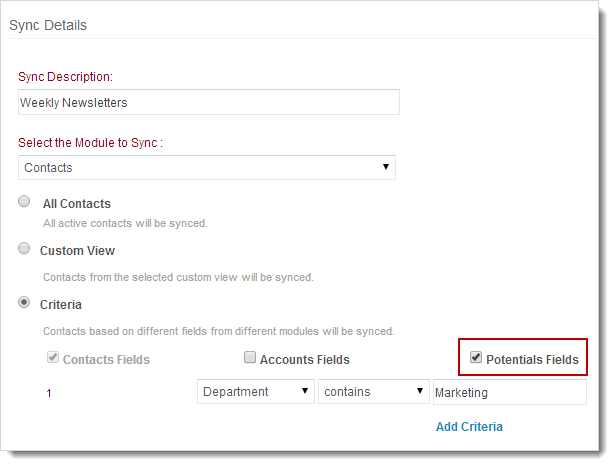
Task: Open the Select the Module to Sync dropdown
Action: pyautogui.click(x=207, y=168)
